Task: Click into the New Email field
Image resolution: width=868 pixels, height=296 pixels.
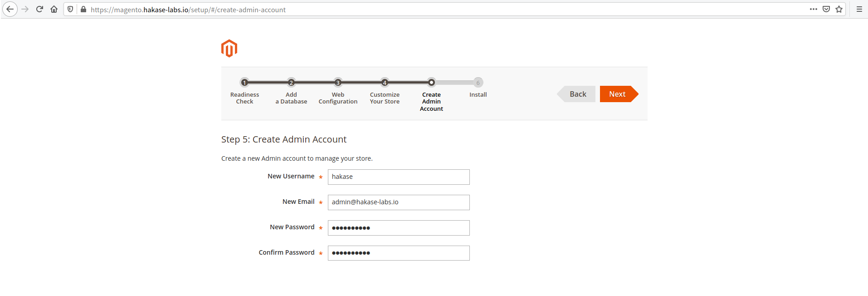Action: pyautogui.click(x=399, y=202)
